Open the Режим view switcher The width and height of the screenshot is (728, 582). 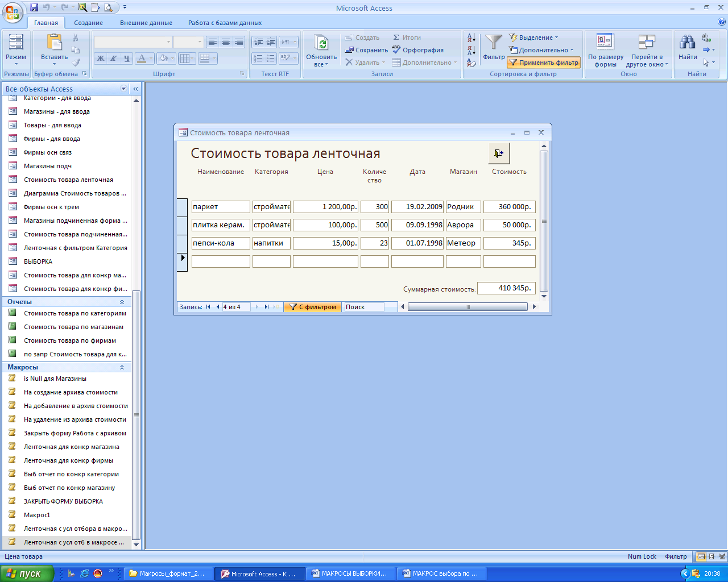click(x=16, y=50)
